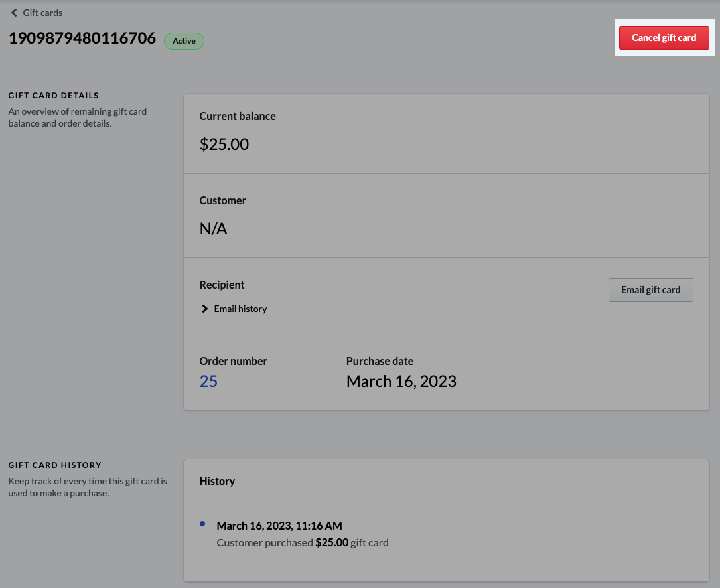Image resolution: width=720 pixels, height=588 pixels.
Task: Click the GIFT CARD HISTORY section heading
Action: click(54, 465)
